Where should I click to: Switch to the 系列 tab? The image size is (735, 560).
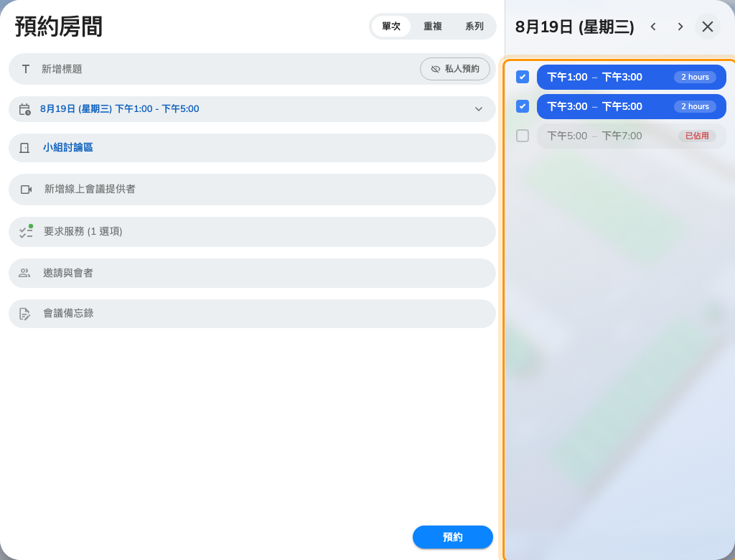[474, 27]
